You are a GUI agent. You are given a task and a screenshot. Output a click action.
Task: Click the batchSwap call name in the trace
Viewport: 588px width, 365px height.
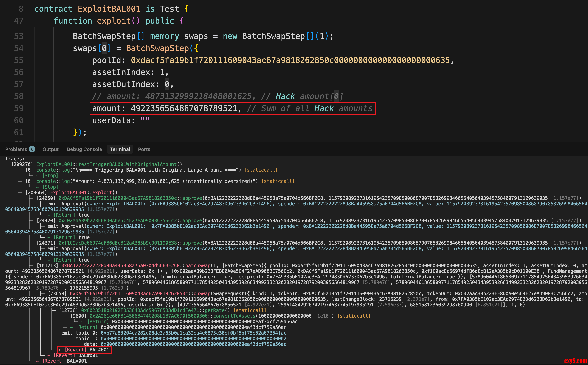point(198,266)
